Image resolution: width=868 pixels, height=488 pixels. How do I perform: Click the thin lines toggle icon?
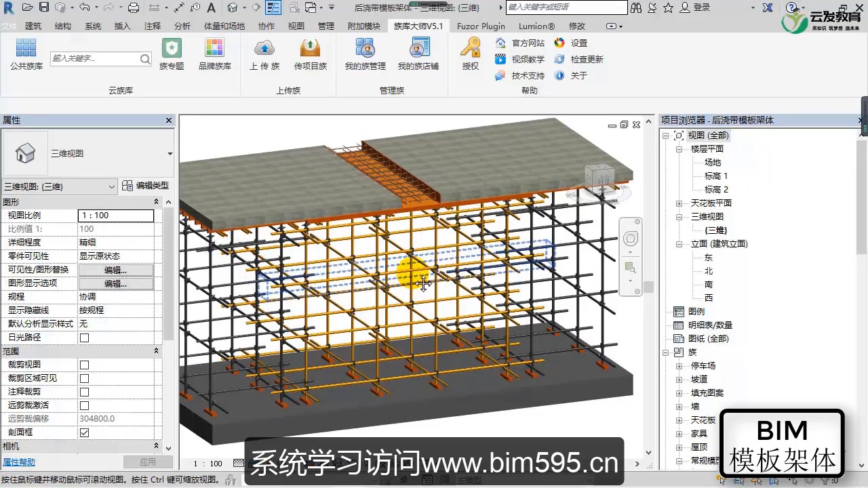[x=273, y=7]
